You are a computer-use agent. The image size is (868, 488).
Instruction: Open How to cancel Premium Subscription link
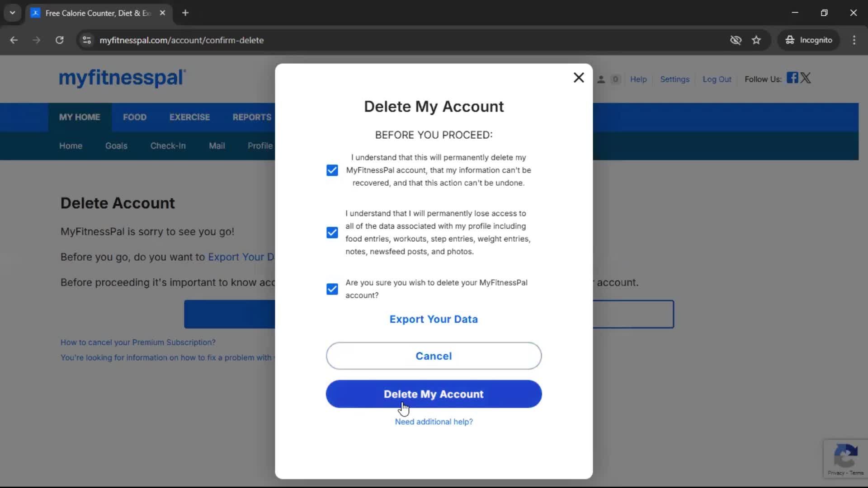click(x=138, y=343)
